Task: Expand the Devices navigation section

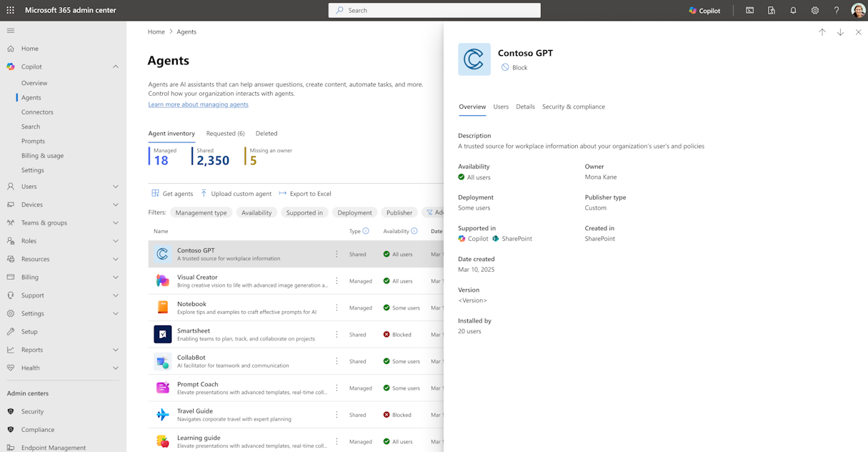Action: pos(116,205)
